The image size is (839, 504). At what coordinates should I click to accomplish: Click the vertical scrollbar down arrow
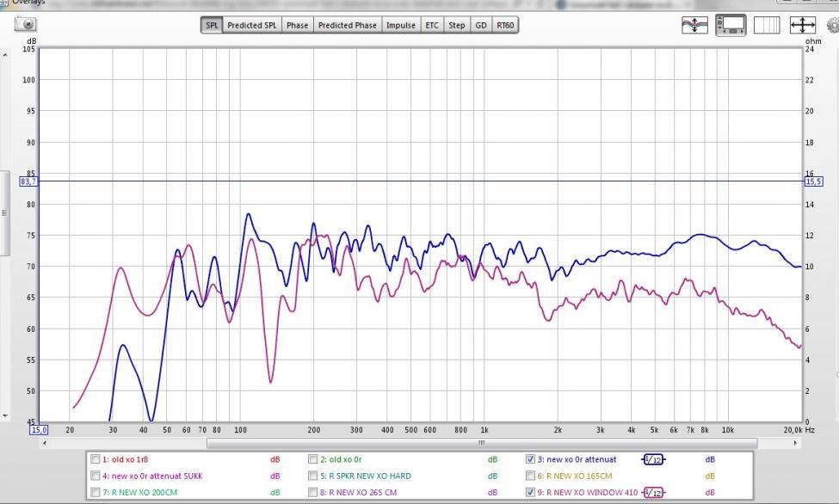(x=5, y=415)
